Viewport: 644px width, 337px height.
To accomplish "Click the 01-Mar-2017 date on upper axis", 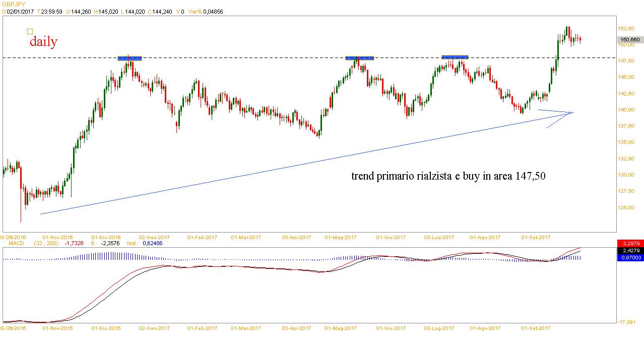I will pos(246,237).
